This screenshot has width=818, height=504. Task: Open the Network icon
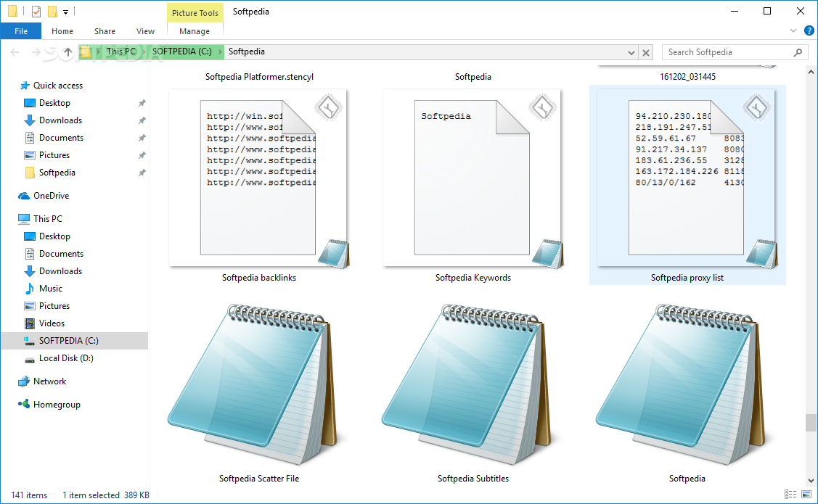click(24, 381)
